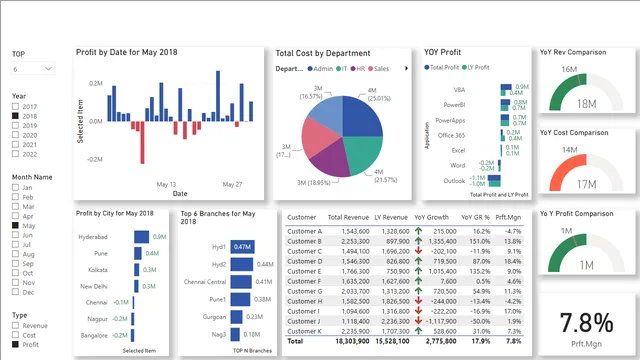This screenshot has height=360, width=640.
Task: Select the Jun month checkbox
Action: [x=16, y=235]
